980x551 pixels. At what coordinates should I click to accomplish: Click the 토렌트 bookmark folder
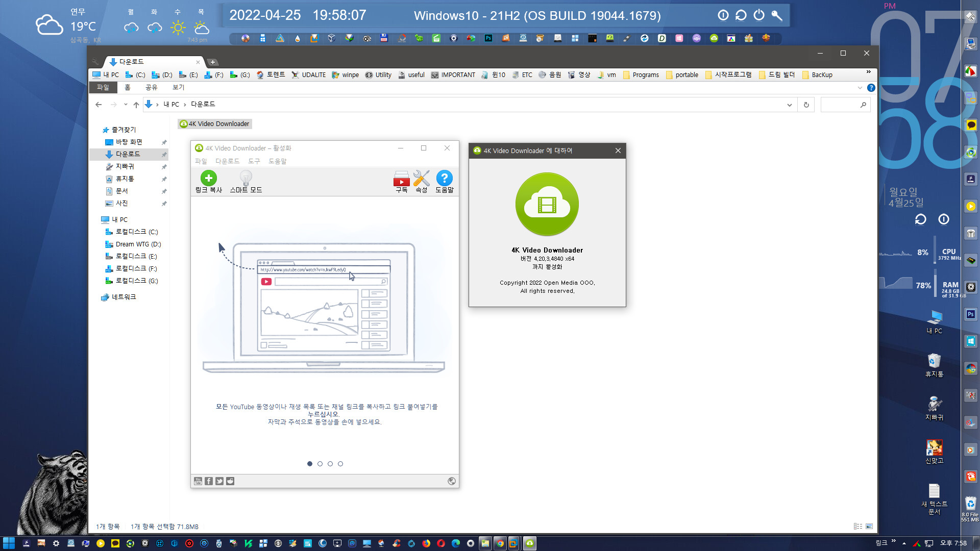271,75
